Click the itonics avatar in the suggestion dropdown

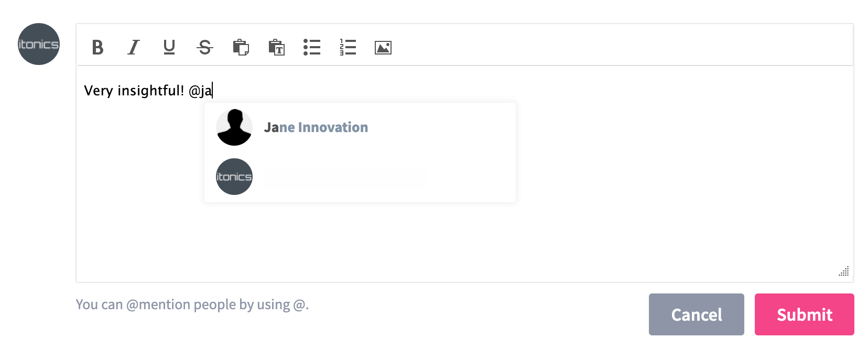pyautogui.click(x=234, y=177)
